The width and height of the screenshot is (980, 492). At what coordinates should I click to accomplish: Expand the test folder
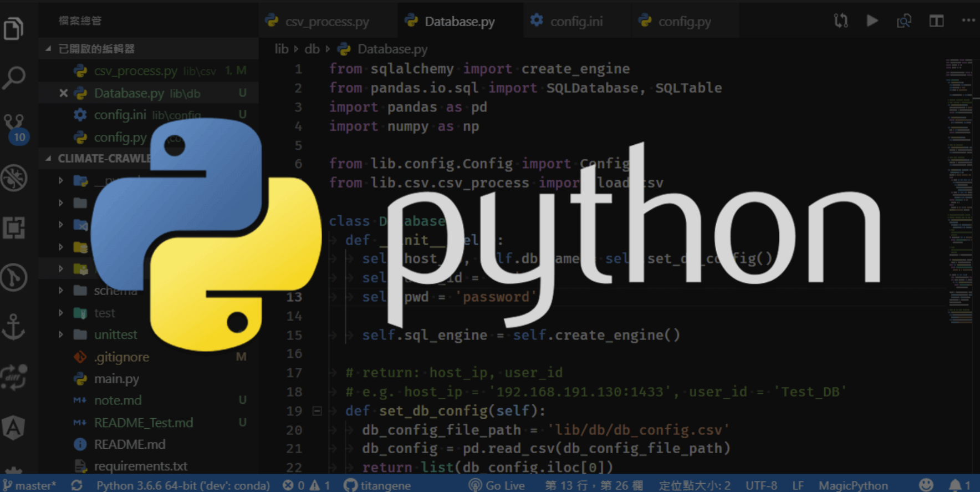[61, 313]
